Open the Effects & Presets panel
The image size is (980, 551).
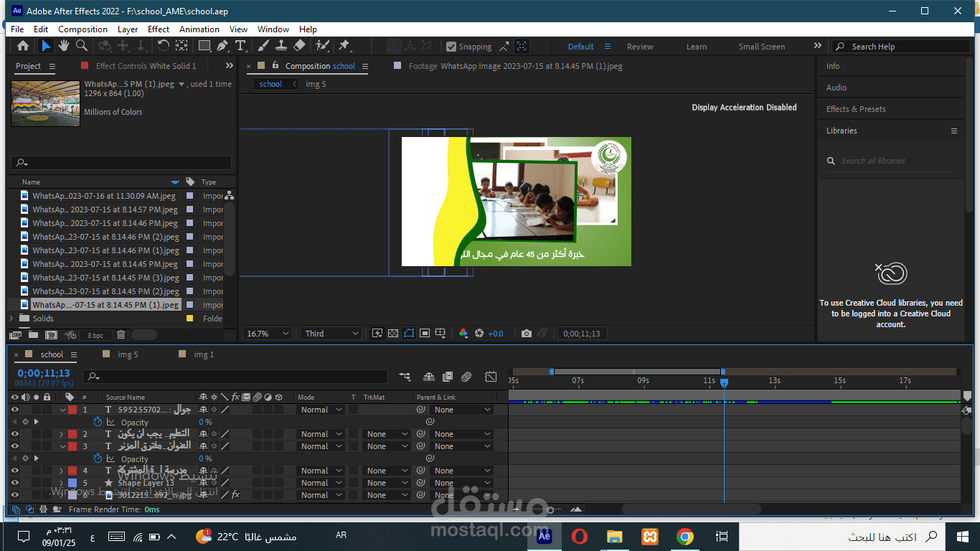(x=856, y=109)
